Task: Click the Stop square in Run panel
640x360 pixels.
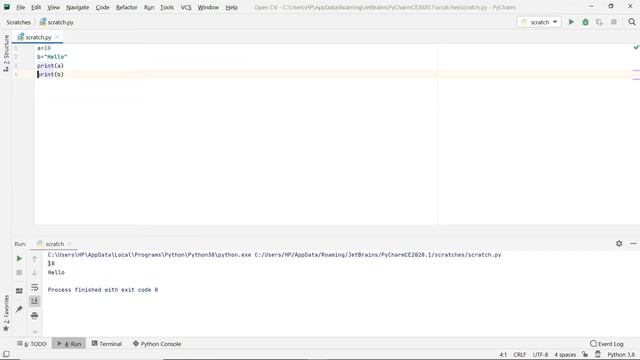Action: pos(19,272)
